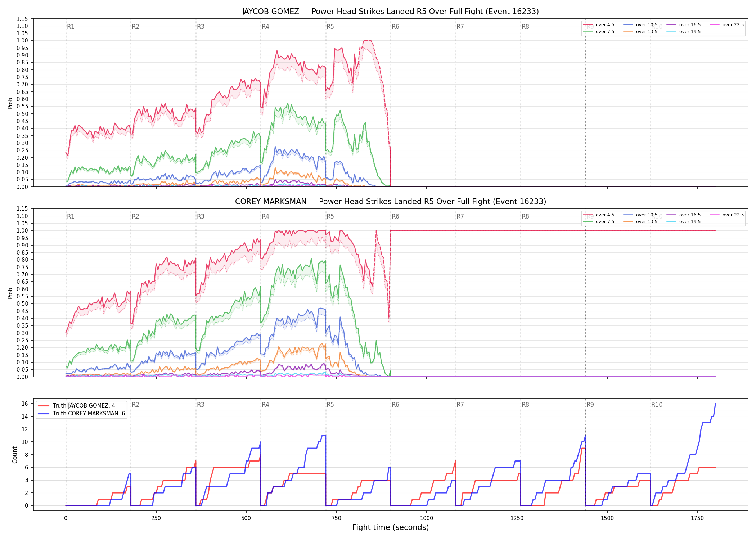756x540 pixels.
Task: Click the R10 round marker in Count chart
Action: click(x=657, y=405)
